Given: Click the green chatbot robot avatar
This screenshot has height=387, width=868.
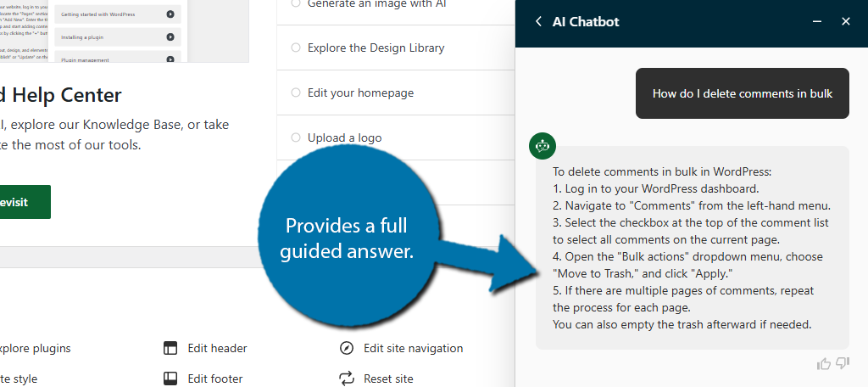Looking at the screenshot, I should (542, 146).
